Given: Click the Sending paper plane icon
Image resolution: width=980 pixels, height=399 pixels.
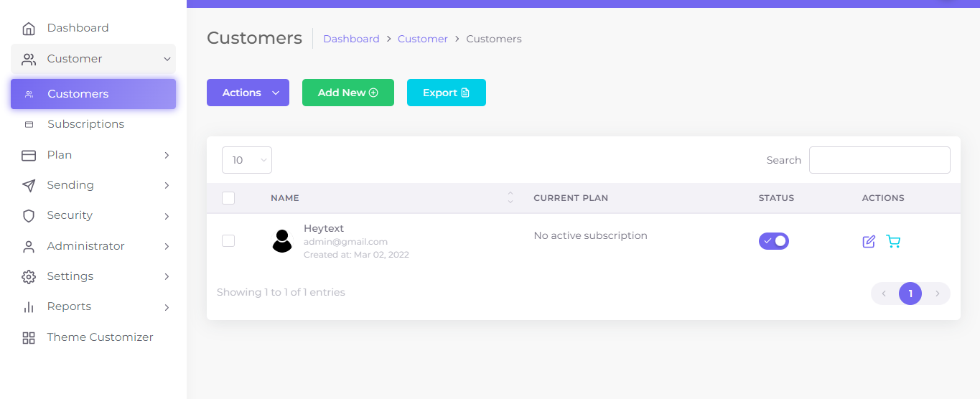Looking at the screenshot, I should click(29, 186).
